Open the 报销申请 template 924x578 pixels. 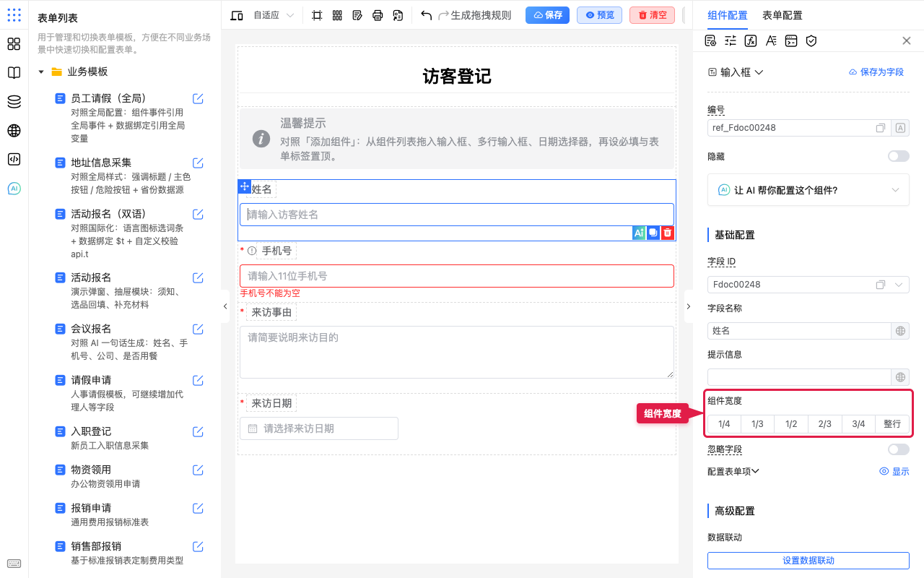pyautogui.click(x=91, y=508)
